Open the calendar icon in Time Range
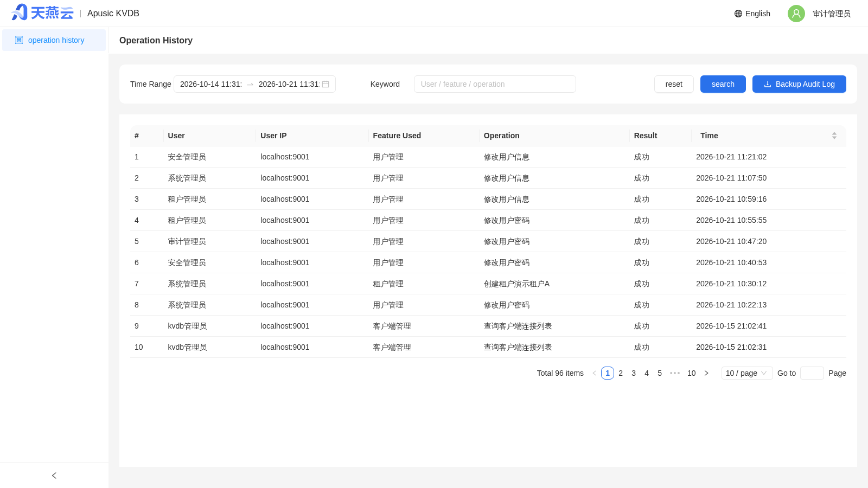 tap(325, 84)
